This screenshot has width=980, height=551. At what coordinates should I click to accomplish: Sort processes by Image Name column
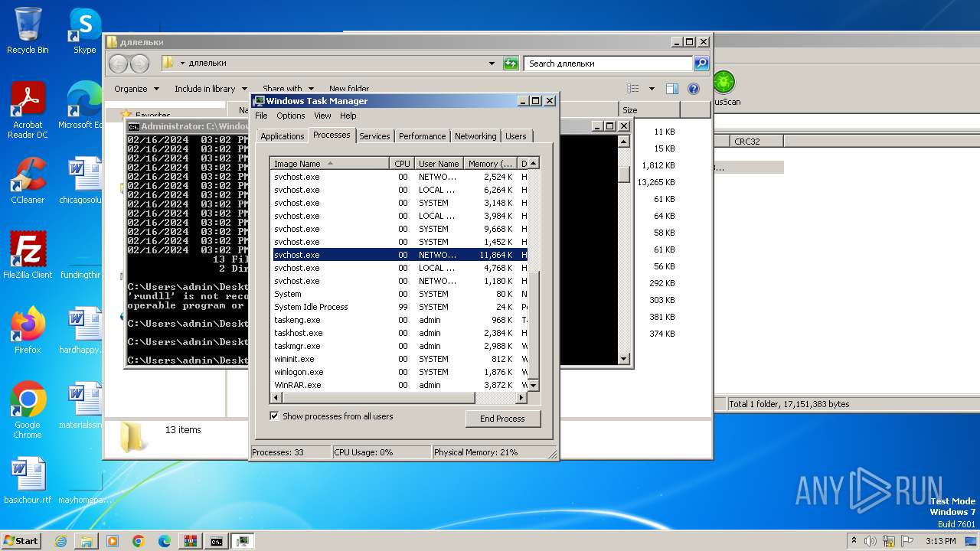(x=330, y=164)
